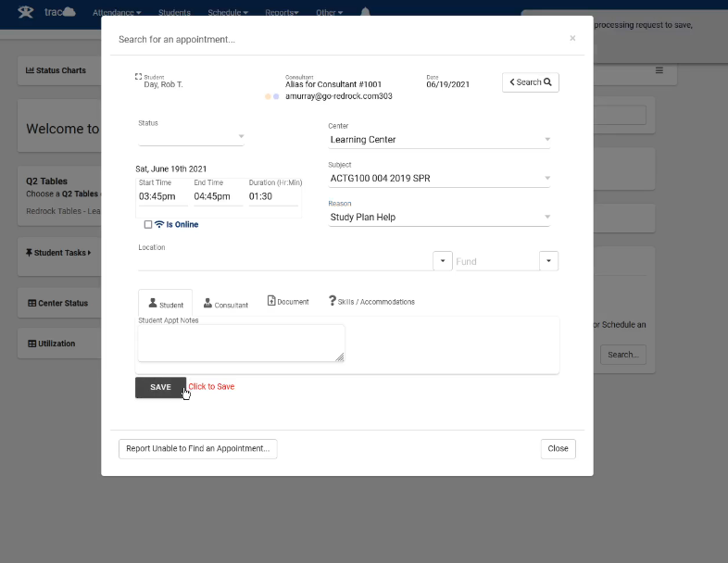Click the Status Charts panel label
The height and width of the screenshot is (563, 728).
tap(61, 70)
